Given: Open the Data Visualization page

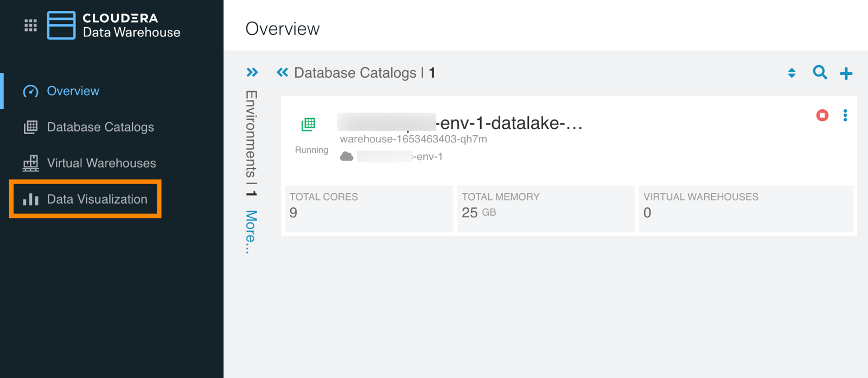Looking at the screenshot, I should [97, 199].
